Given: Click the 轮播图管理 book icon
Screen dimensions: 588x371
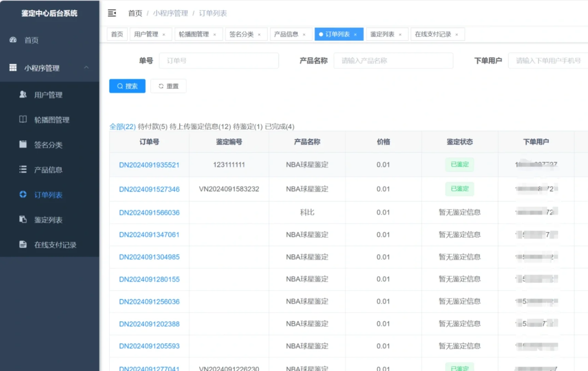Looking at the screenshot, I should (x=23, y=120).
